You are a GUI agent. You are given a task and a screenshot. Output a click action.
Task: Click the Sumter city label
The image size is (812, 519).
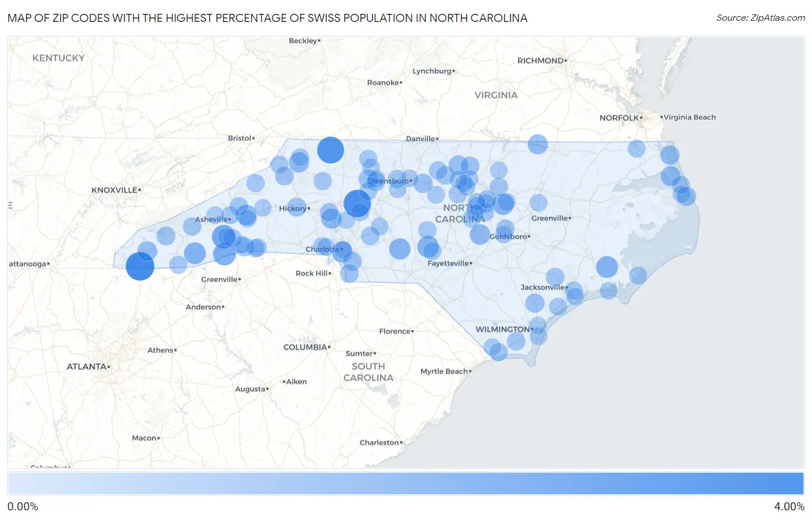coord(359,353)
